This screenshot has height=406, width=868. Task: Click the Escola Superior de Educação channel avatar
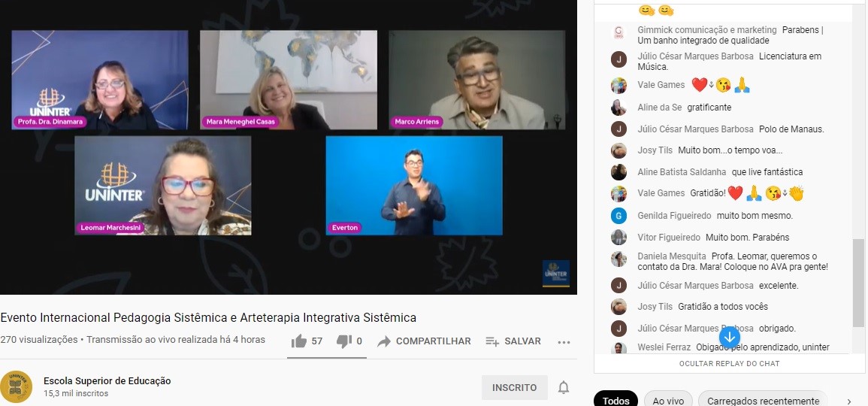pos(16,387)
